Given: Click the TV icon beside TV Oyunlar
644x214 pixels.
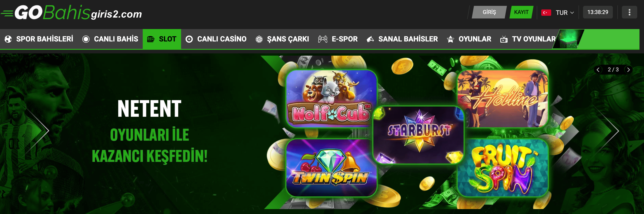Looking at the screenshot, I should coord(504,39).
